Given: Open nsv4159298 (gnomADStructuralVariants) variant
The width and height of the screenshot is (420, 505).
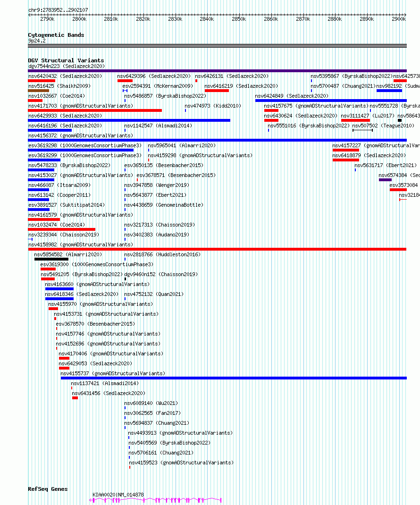Looking at the screenshot, I should (x=200, y=156).
